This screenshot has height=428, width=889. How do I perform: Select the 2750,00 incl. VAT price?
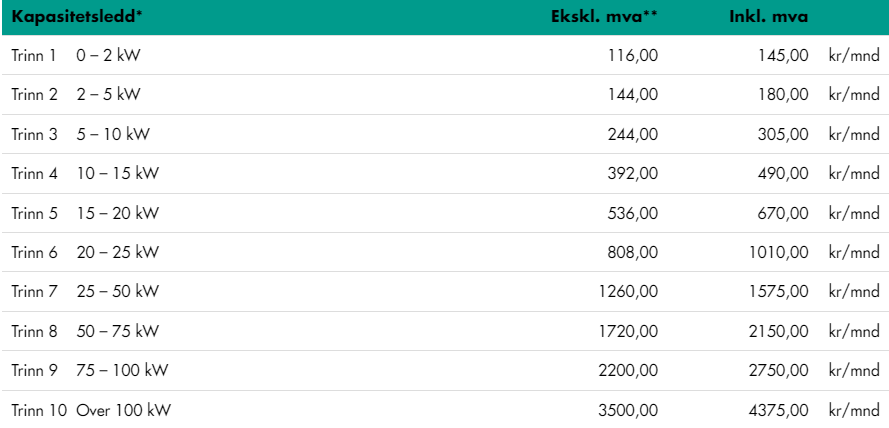(781, 371)
